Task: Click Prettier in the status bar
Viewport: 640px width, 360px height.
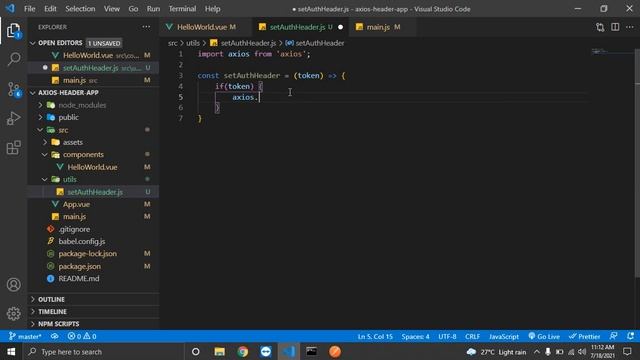Action: [584, 336]
